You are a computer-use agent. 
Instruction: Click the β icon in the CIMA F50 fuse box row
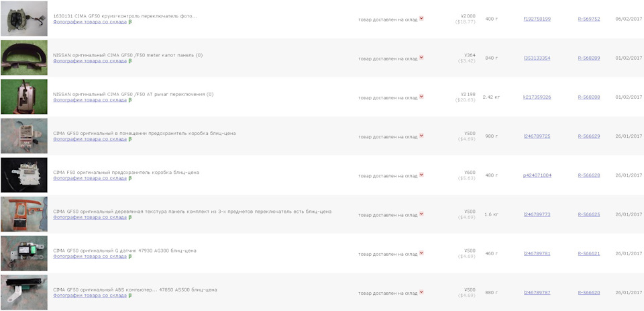coord(129,178)
